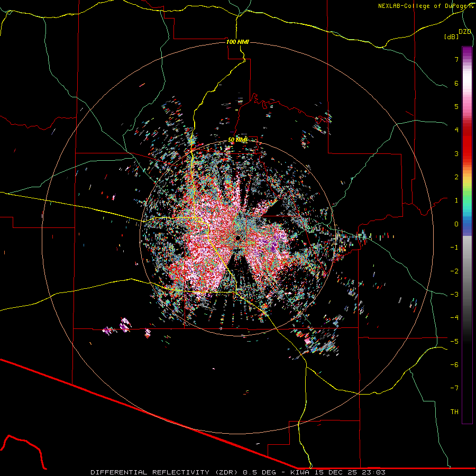Click the 4 dB value on color scale

456,130
